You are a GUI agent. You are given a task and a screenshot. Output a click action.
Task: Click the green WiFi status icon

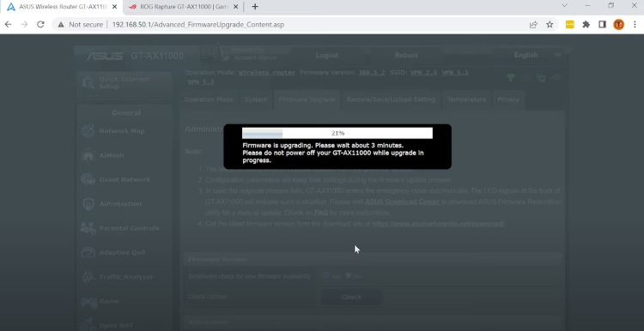511,77
